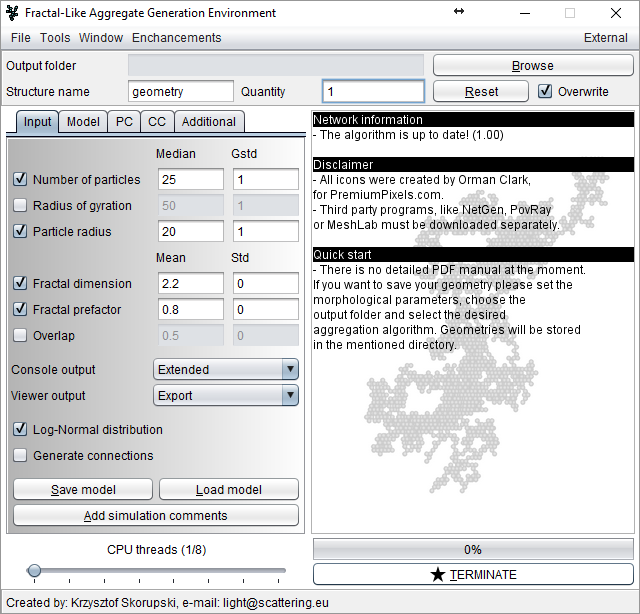Enable Radius of gyration checkbox
Image resolution: width=640 pixels, height=614 pixels.
[20, 205]
